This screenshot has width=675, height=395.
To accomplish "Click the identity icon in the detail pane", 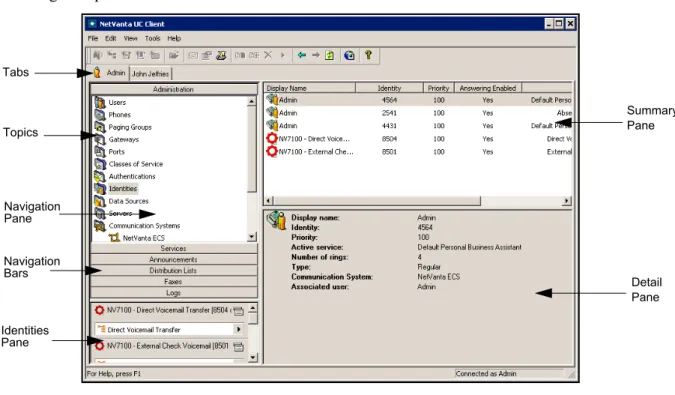I will [x=276, y=220].
